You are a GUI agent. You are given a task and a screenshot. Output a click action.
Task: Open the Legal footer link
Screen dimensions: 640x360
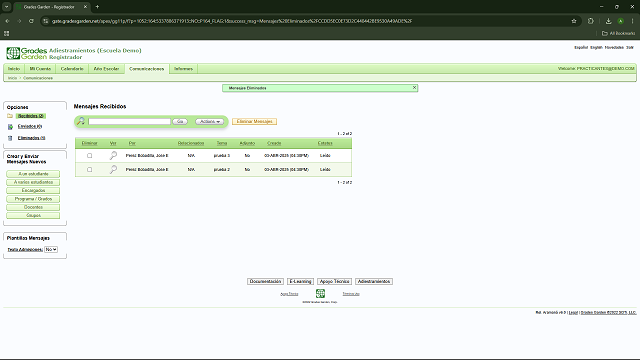(573, 313)
